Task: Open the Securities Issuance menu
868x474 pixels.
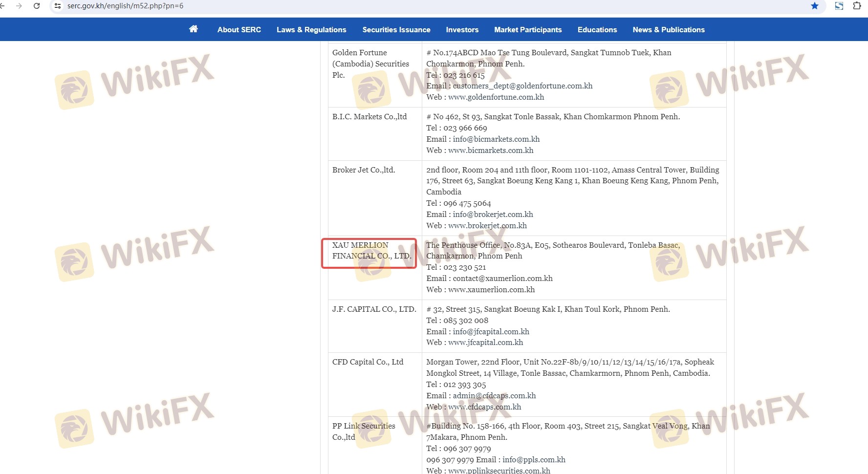Action: tap(396, 30)
